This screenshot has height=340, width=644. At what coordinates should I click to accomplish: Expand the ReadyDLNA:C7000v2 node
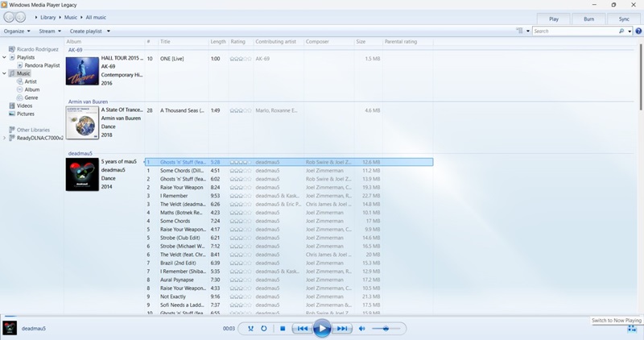5,138
